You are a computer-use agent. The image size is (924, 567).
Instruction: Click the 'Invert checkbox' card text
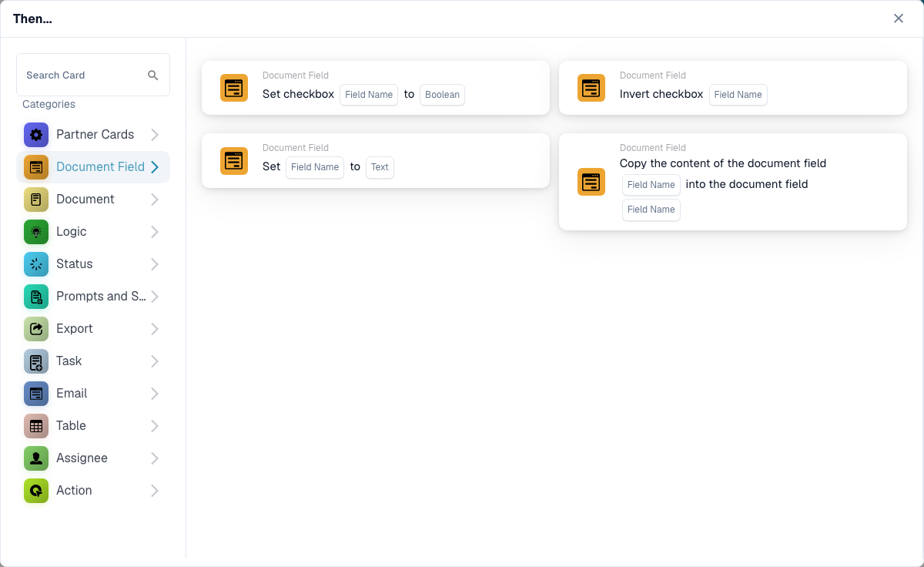click(x=661, y=94)
